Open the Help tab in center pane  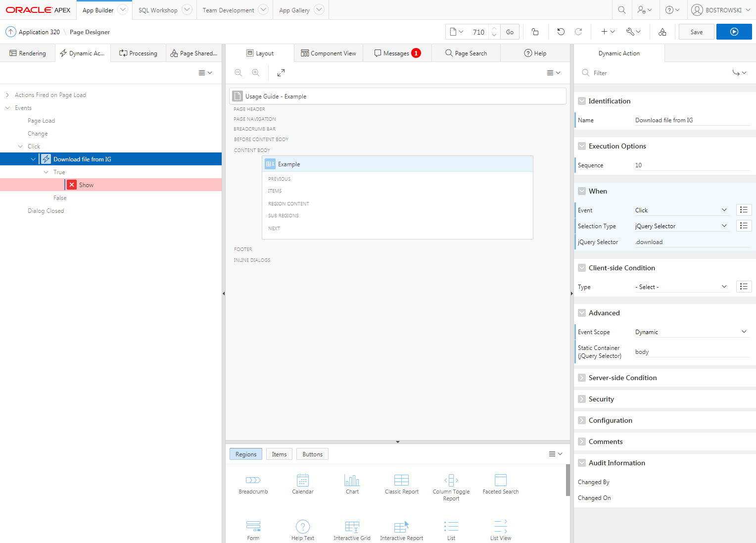[535, 53]
